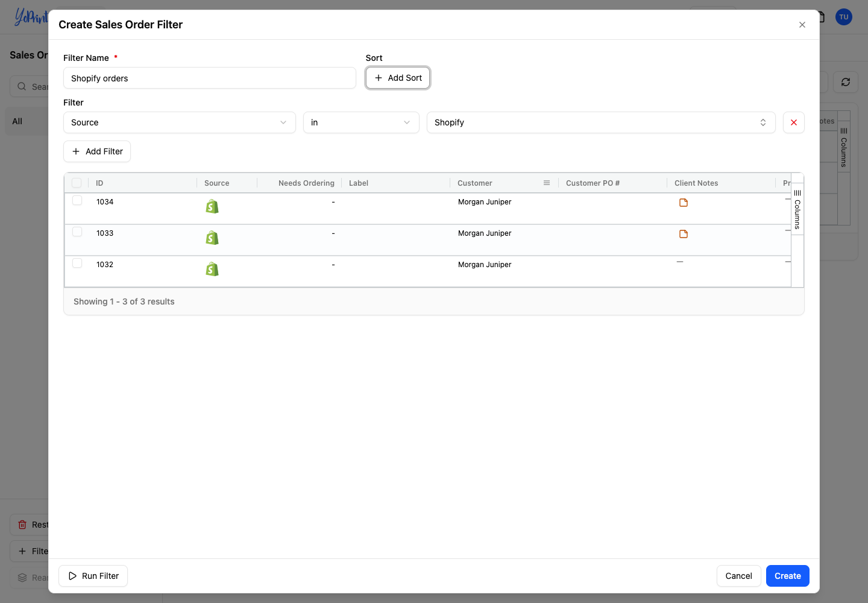Click order ID 1032

click(x=105, y=265)
